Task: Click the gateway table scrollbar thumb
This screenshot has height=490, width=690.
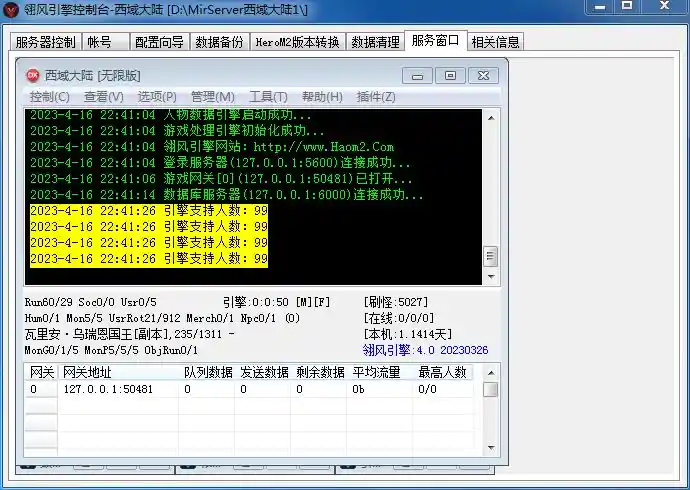Action: (x=491, y=390)
